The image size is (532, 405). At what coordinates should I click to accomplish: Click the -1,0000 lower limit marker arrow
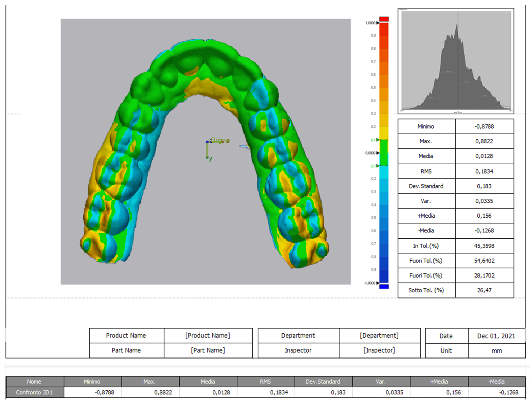[378, 283]
